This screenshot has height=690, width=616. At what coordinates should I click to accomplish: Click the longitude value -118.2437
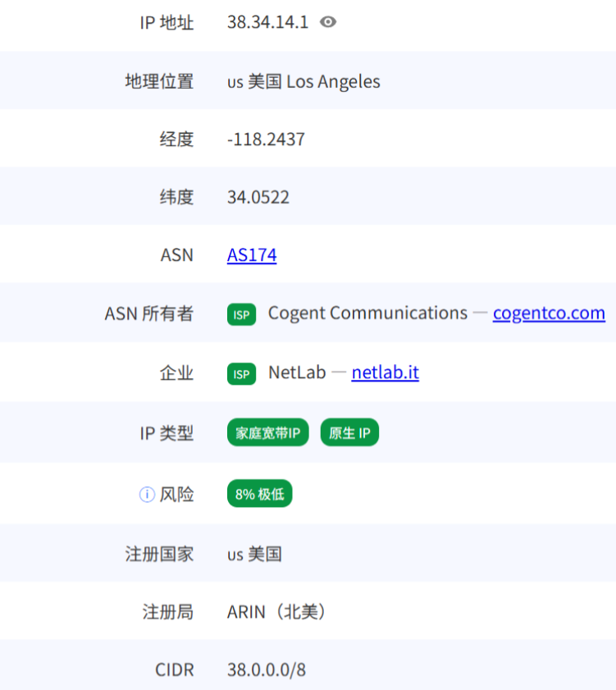(266, 139)
